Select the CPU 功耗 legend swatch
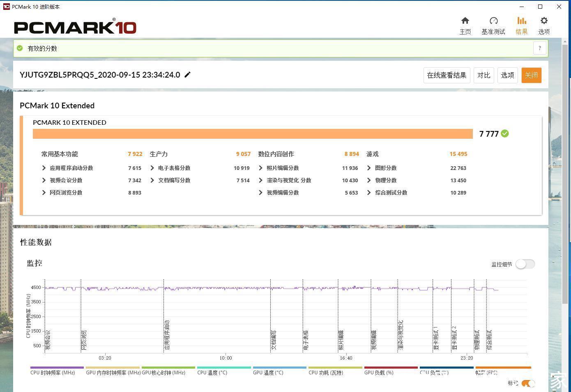The image size is (571, 392). [x=335, y=368]
